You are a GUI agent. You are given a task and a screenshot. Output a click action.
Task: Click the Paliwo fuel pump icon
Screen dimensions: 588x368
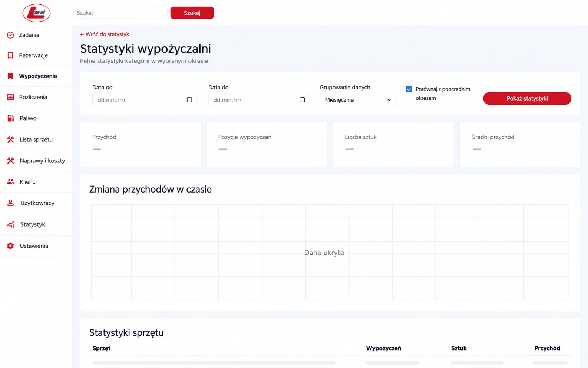[10, 118]
